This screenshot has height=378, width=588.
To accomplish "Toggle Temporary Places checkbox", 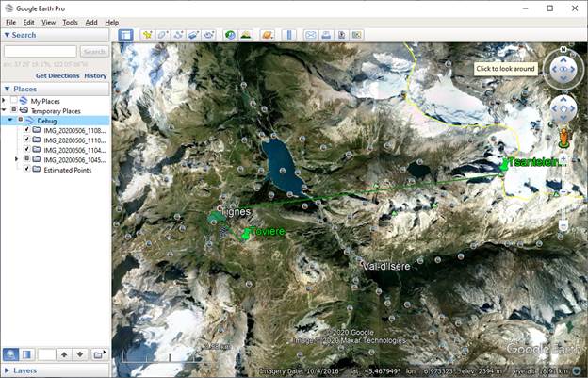I will point(14,110).
